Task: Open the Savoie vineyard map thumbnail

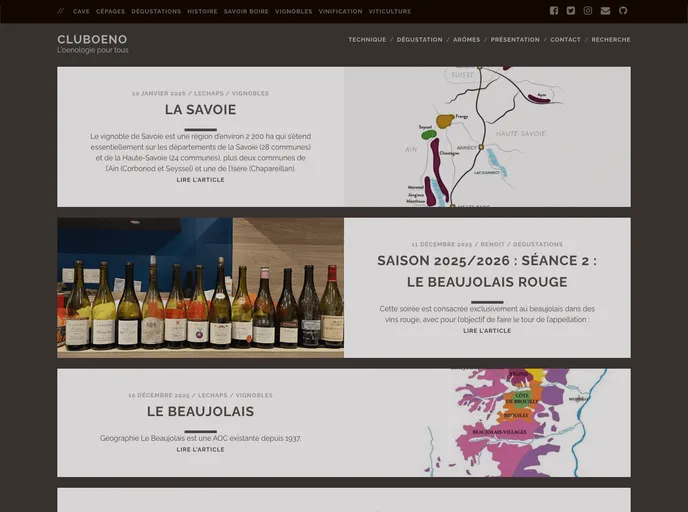Action: pos(487,137)
